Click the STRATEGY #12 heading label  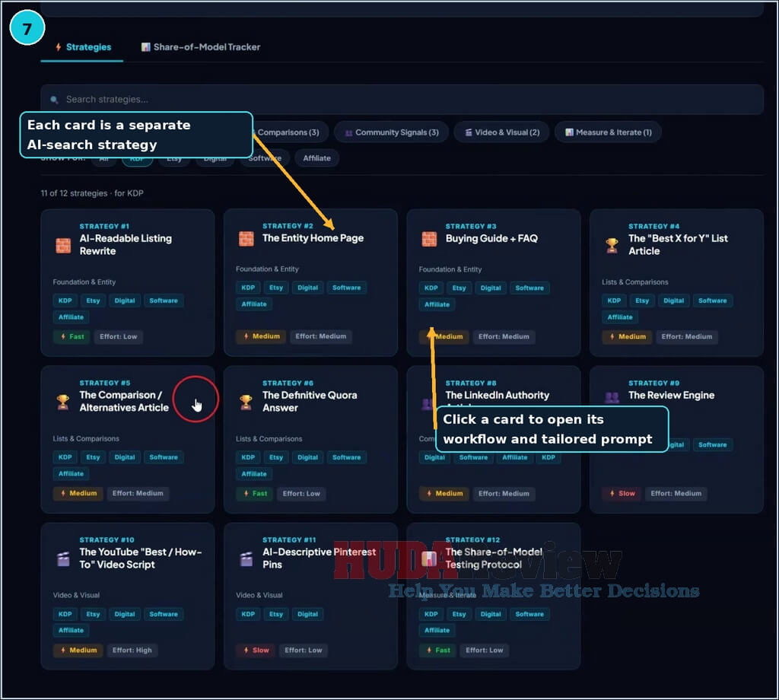[x=472, y=540]
